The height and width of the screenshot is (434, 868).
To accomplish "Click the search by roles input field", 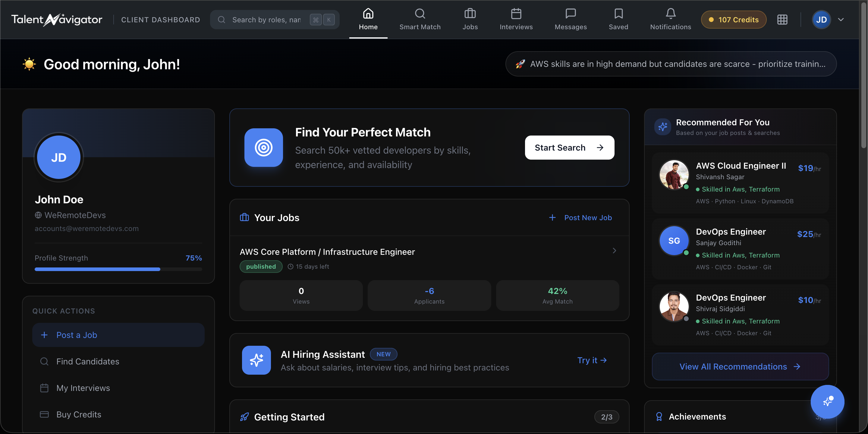I will 266,20.
